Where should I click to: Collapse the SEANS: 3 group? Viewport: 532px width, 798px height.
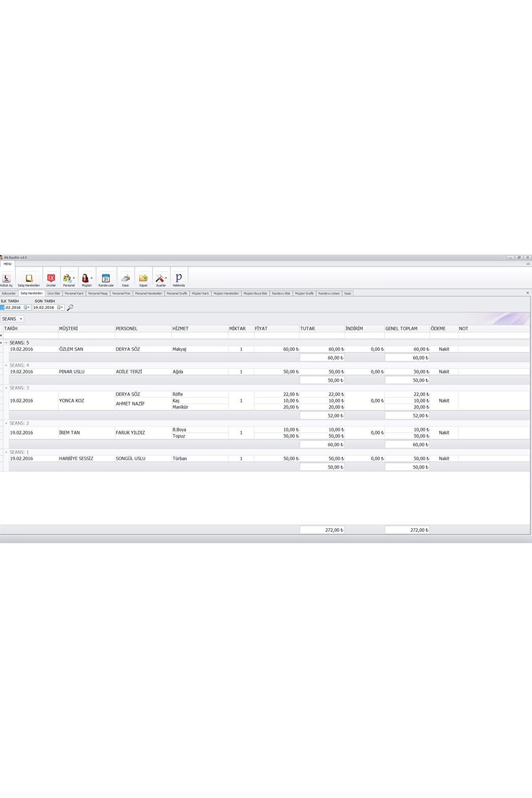click(x=6, y=388)
